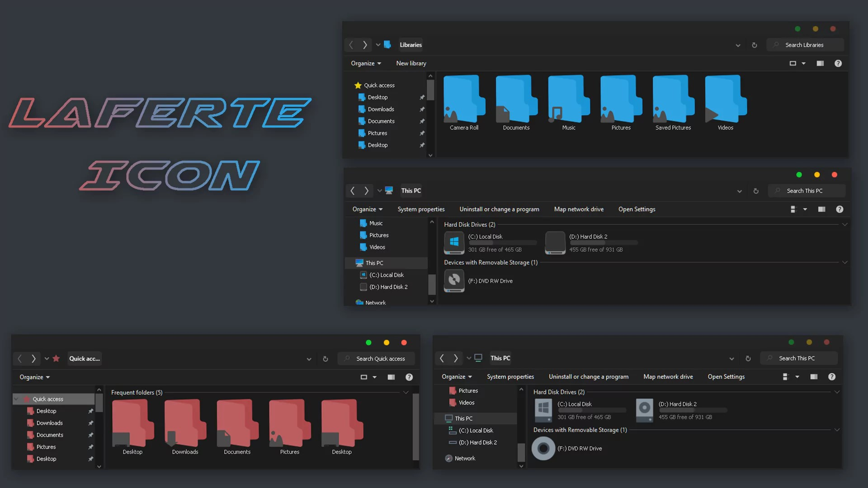Toggle preview pane in Libraries window
The width and height of the screenshot is (868, 488).
[820, 64]
